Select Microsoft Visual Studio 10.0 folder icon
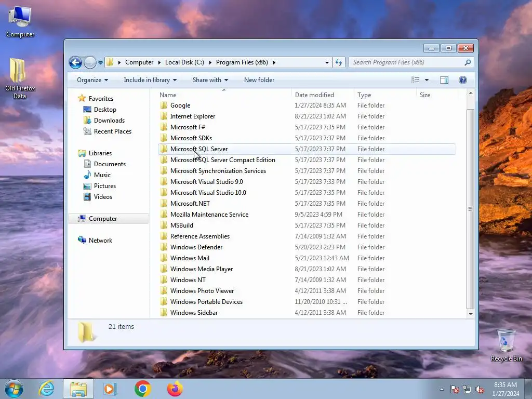Image resolution: width=532 pixels, height=399 pixels. point(164,193)
